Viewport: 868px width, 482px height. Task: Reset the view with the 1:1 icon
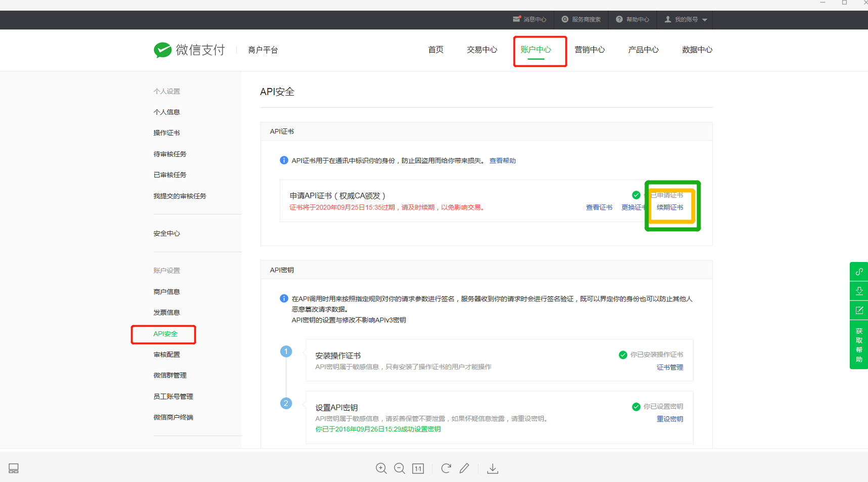[418, 468]
